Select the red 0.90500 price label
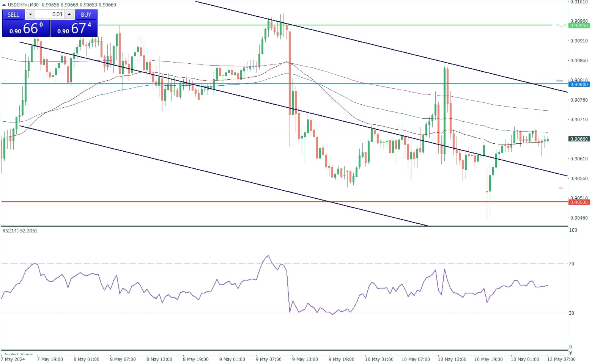Image resolution: width=592 pixels, height=364 pixels. 579,202
